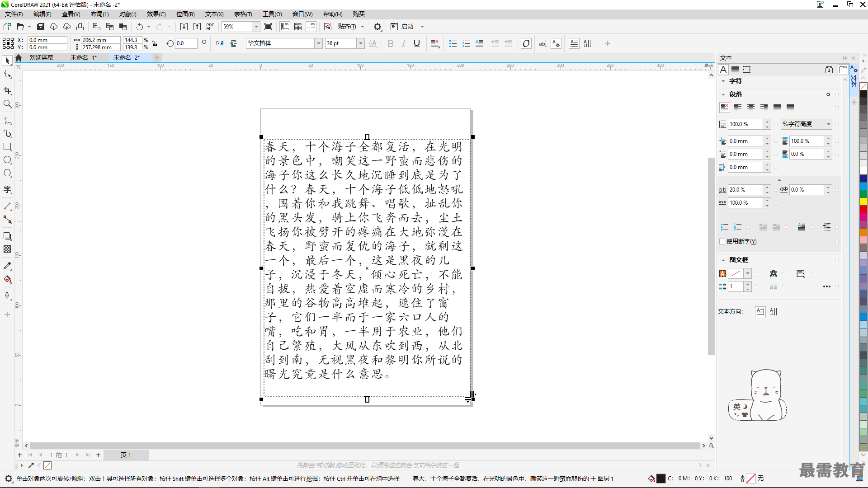Click the Save disk icon
Screen dimensions: 868x488
coord(41,27)
